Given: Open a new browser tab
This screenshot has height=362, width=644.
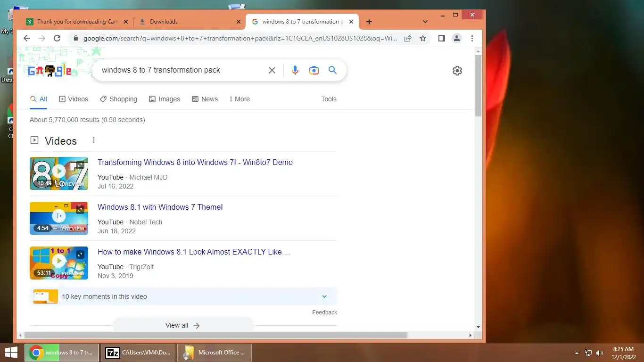Looking at the screenshot, I should 369,22.
